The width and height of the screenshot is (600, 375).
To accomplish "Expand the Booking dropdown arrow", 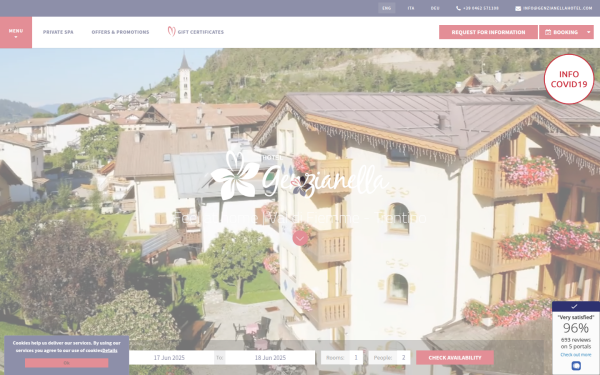I will click(589, 32).
